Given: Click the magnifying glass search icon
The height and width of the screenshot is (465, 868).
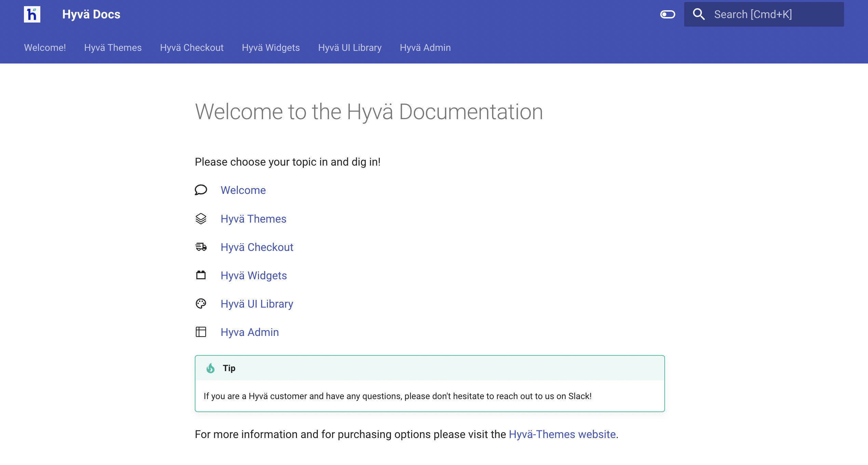Looking at the screenshot, I should click(x=699, y=14).
